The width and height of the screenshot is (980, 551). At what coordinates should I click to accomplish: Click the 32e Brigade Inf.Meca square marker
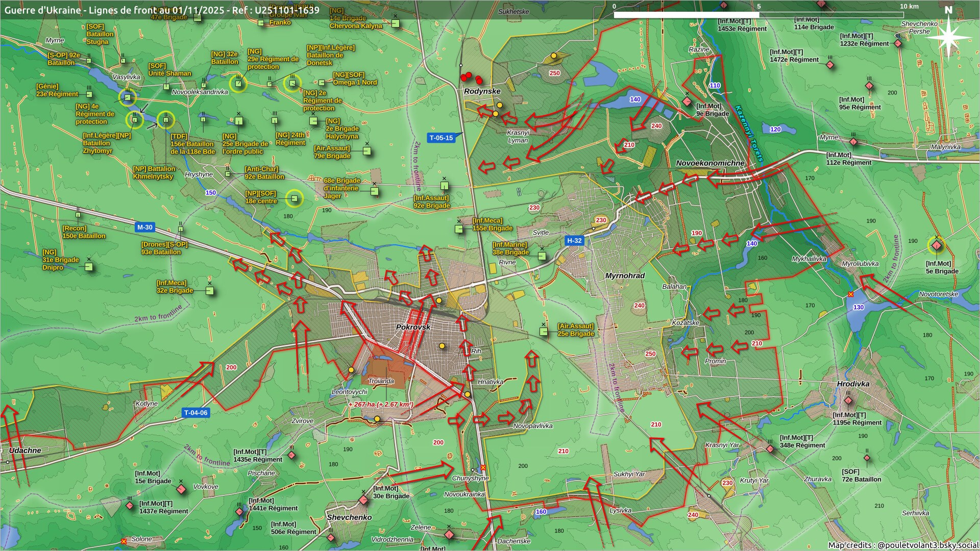pos(210,291)
